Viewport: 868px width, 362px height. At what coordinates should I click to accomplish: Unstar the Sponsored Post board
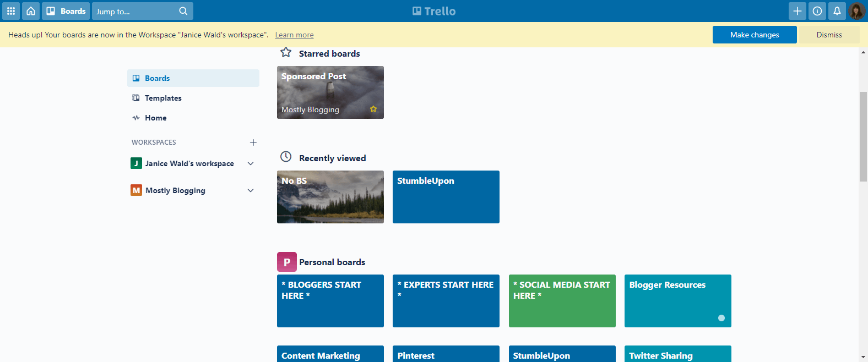(x=373, y=109)
